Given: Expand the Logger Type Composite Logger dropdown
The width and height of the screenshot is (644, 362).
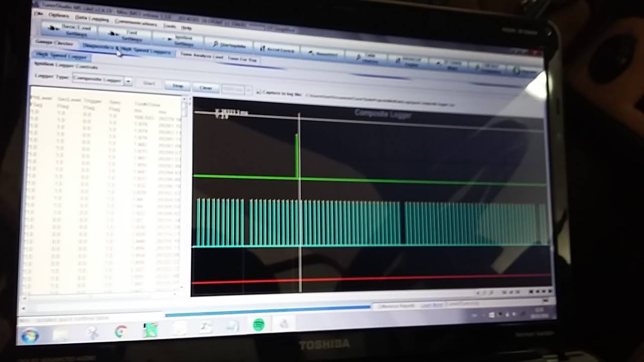Looking at the screenshot, I should pyautogui.click(x=128, y=80).
